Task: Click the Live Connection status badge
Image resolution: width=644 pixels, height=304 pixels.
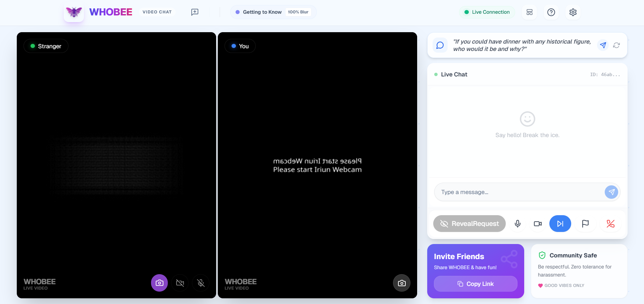Action: coord(487,12)
